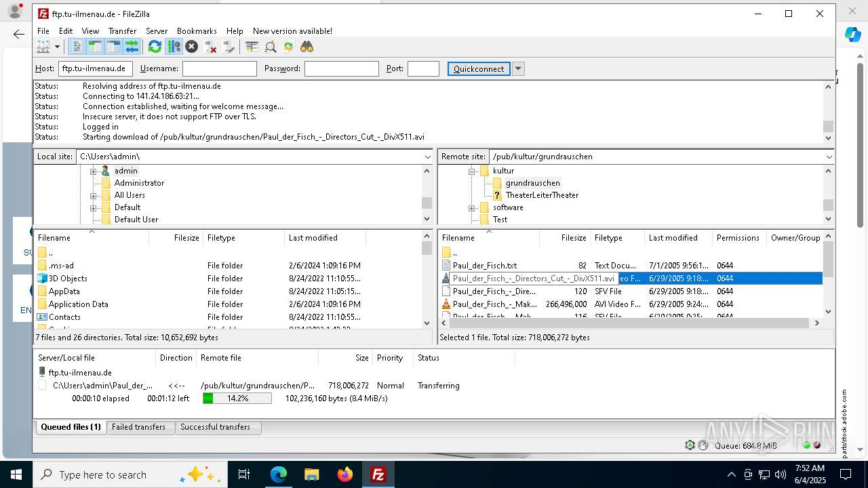Open the Transfer menu
868x488 pixels.
[123, 31]
